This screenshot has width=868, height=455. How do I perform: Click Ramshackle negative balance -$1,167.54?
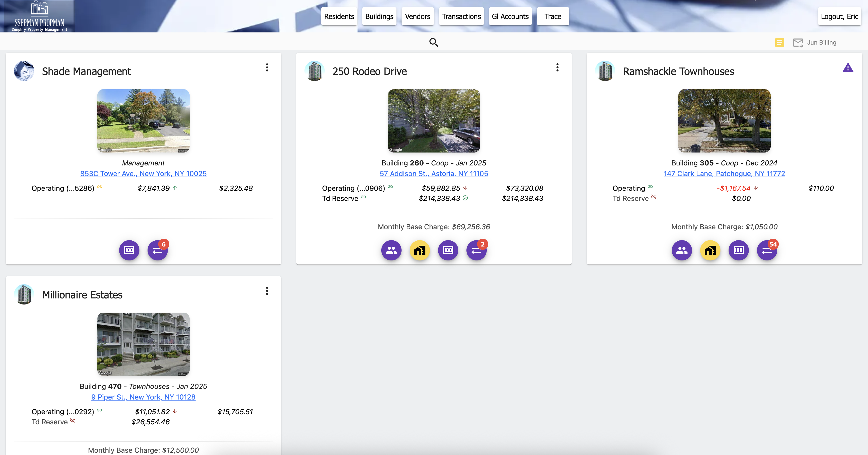734,188
